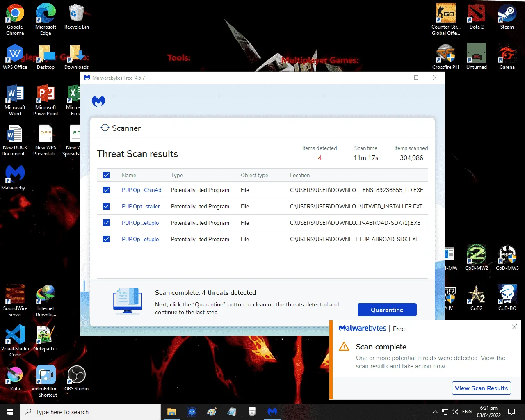The height and width of the screenshot is (420, 525).
Task: Open the Action Center notifications icon
Action: [x=511, y=412]
